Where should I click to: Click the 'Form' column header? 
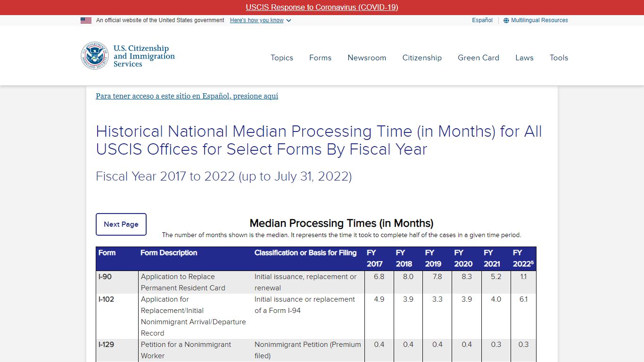tap(117, 258)
